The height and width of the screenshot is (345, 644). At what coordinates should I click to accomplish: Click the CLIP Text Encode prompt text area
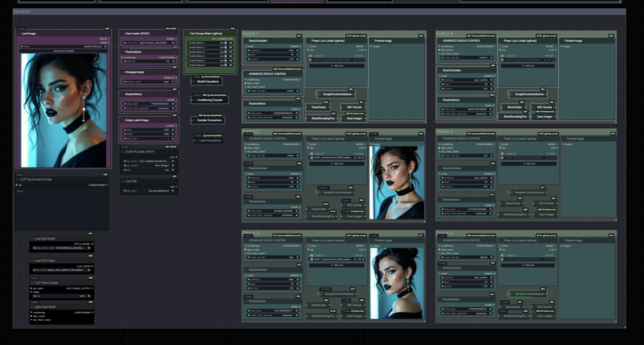pos(62,209)
